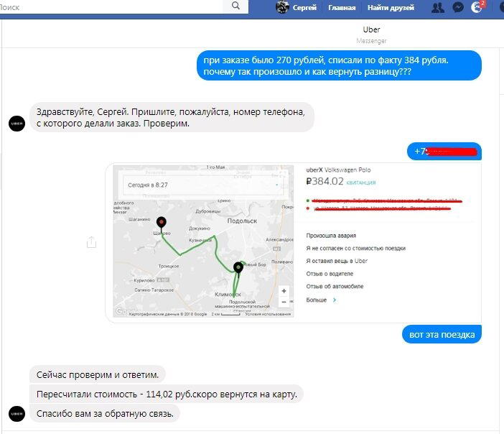The width and height of the screenshot is (504, 434).
Task: Select Я оставил вещь в Uber
Action: [x=337, y=261]
